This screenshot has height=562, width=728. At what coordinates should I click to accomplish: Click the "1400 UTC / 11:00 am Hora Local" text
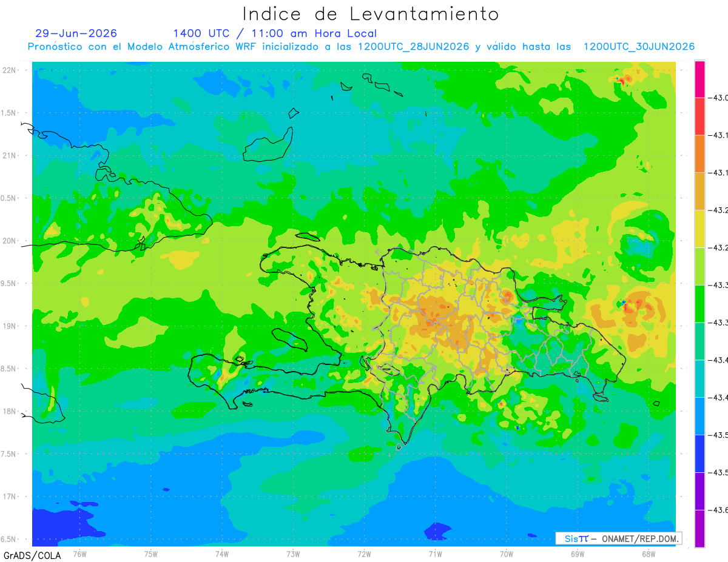(275, 33)
